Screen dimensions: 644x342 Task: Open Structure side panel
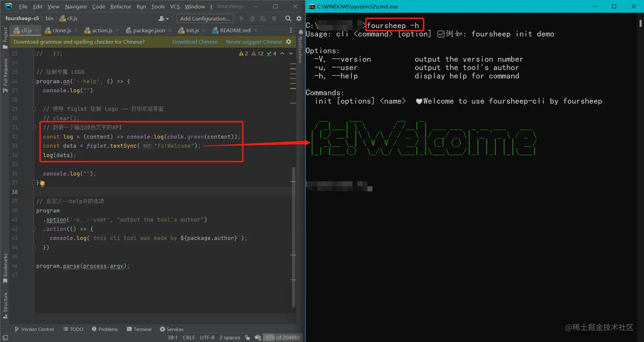6,305
